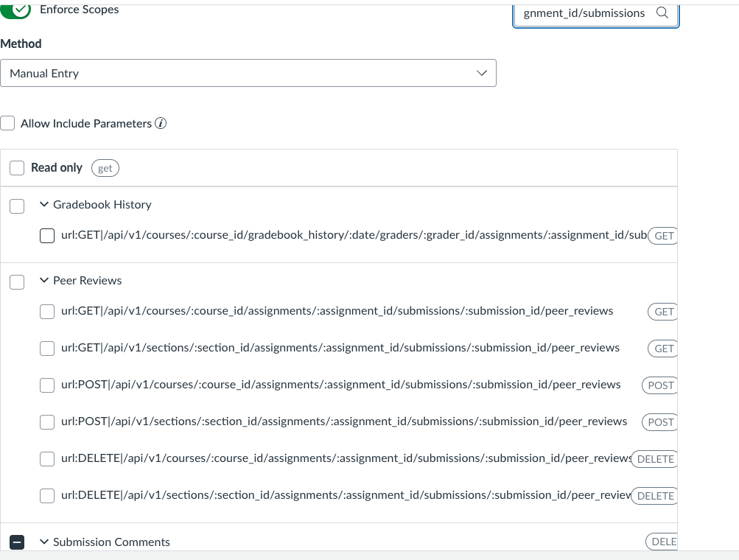Click the gradebook_history graders GET url text
Viewport: 739px width, 560px height.
click(354, 235)
